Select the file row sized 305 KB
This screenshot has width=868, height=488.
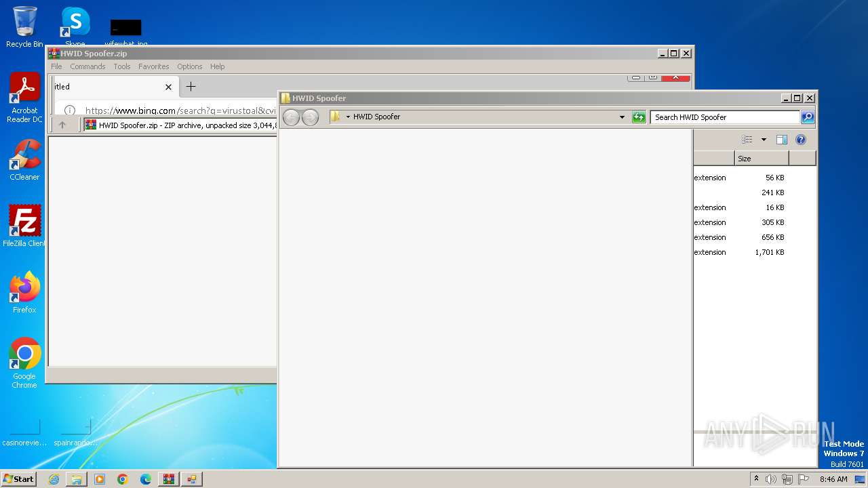pos(754,222)
